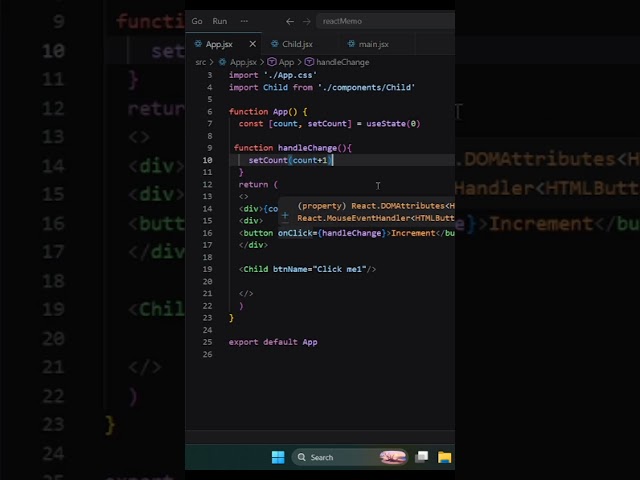Click the React icon on Child.jsx tab
Image resolution: width=640 pixels, height=480 pixels.
[x=275, y=44]
